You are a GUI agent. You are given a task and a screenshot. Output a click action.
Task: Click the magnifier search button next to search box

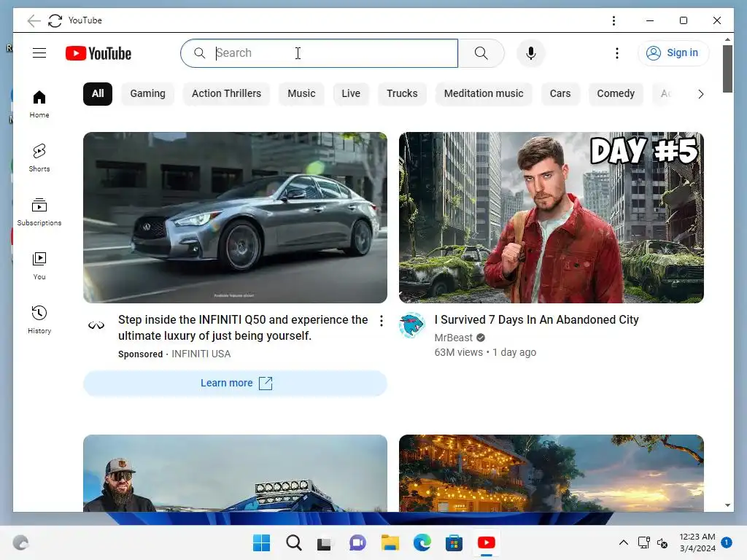481,53
